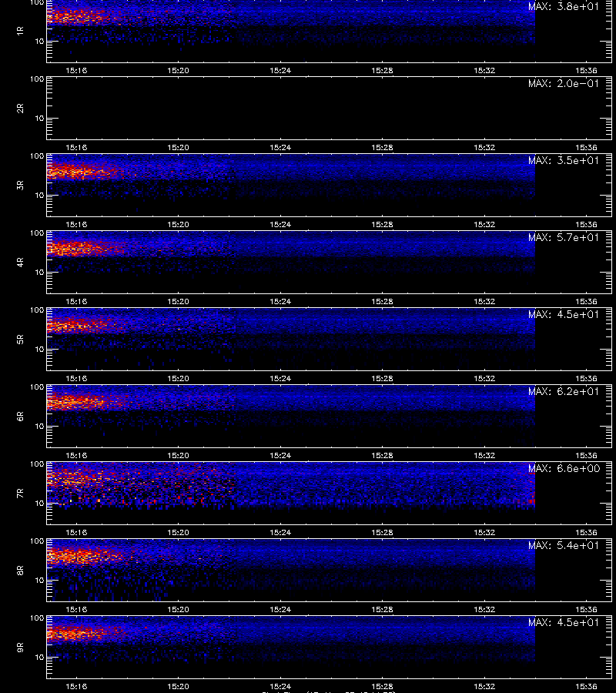
Task: Click the 15:32 tick label below 5R panel
Action: tap(484, 378)
